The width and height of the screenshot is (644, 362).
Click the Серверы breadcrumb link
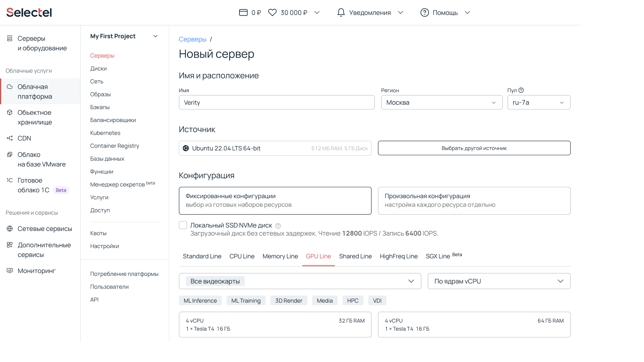pyautogui.click(x=193, y=39)
